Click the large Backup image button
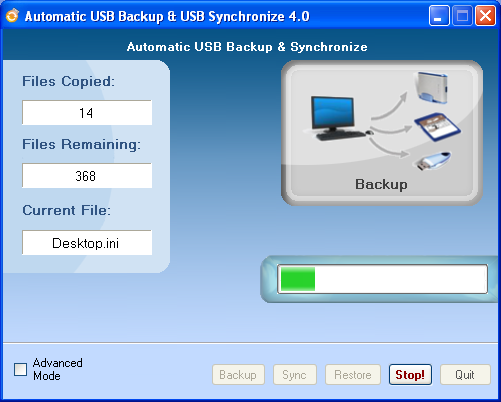 pyautogui.click(x=382, y=133)
